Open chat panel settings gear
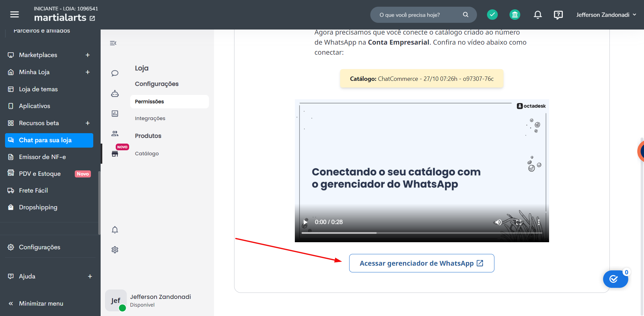This screenshot has height=316, width=644. point(115,250)
